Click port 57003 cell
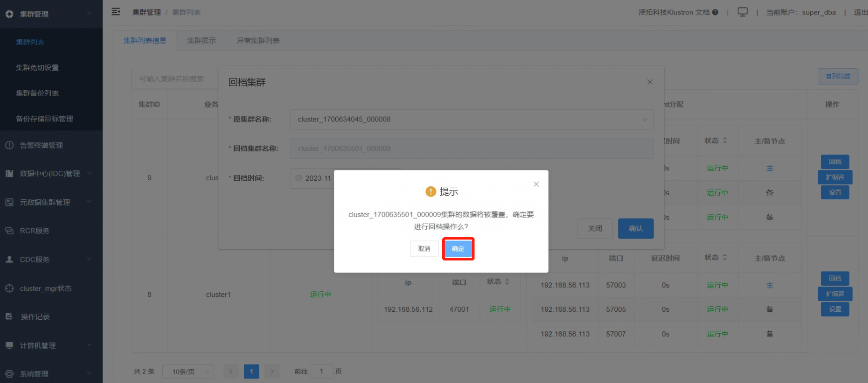This screenshot has width=868, height=383. [616, 285]
